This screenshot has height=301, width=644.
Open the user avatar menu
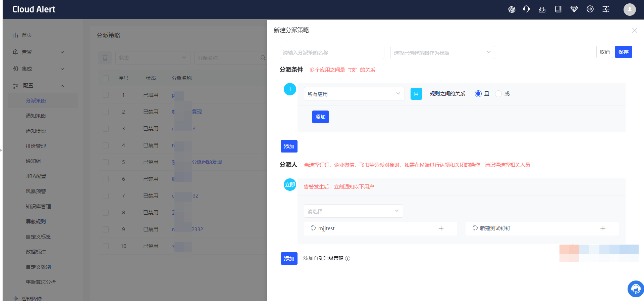pyautogui.click(x=630, y=9)
